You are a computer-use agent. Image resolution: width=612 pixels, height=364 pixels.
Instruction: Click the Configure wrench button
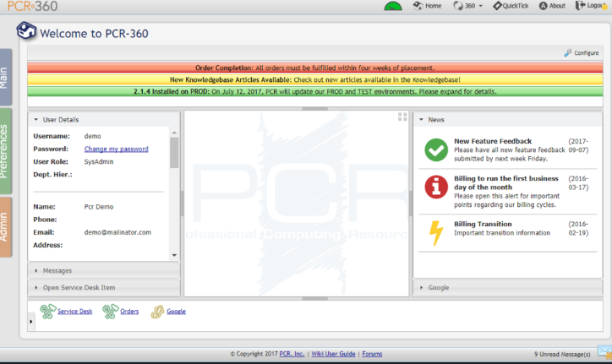(x=581, y=52)
